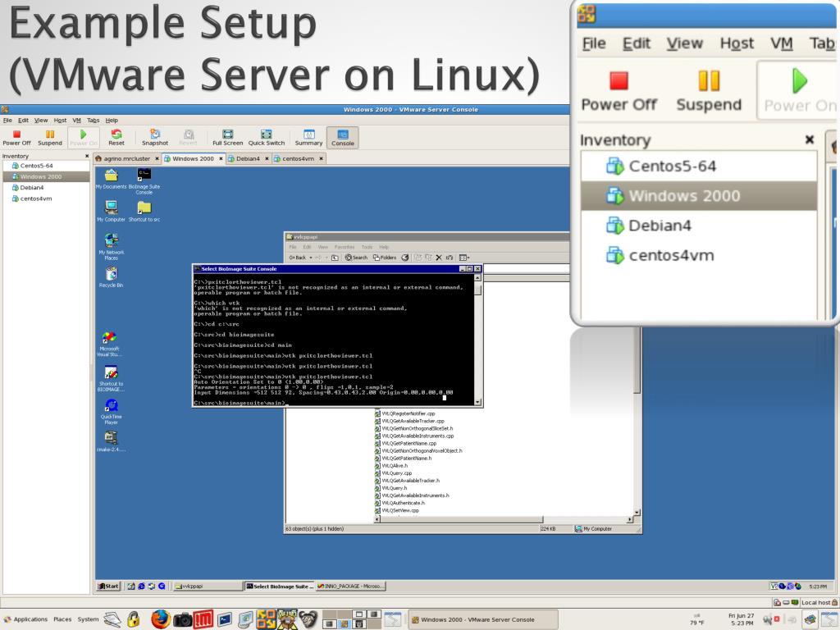The width and height of the screenshot is (840, 630).
Task: Click the Back button in the Explorer window
Action: 298,258
